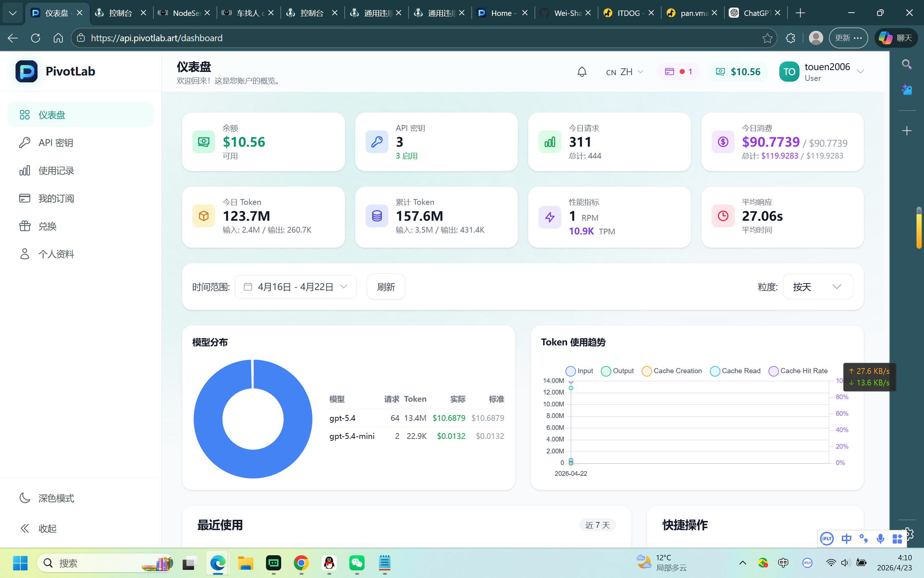Click the cumulative Token database icon
The width and height of the screenshot is (924, 578).
point(376,216)
